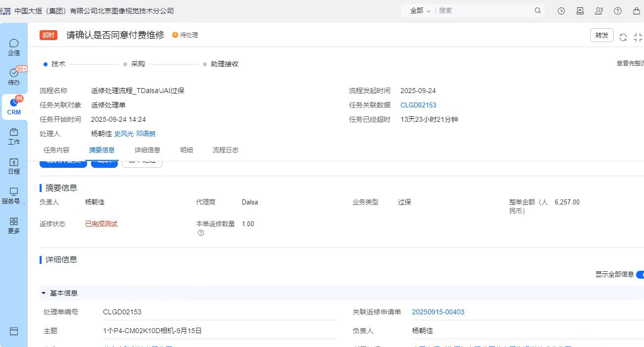Switch to the 流程日志 tab

[225, 150]
